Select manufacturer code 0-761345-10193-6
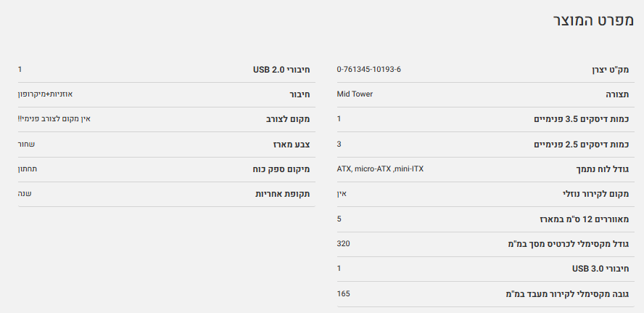This screenshot has height=313, width=644. (368, 70)
